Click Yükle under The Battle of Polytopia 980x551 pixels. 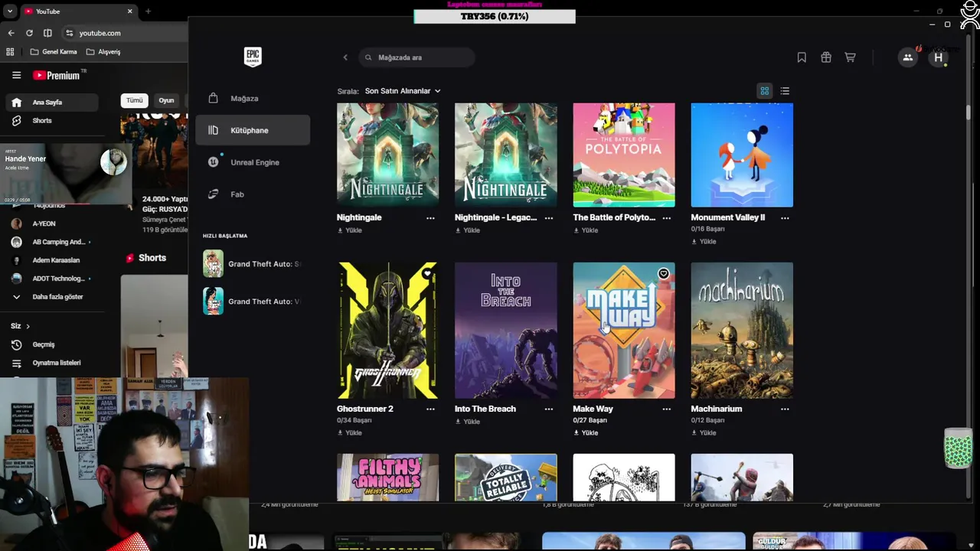click(x=586, y=230)
